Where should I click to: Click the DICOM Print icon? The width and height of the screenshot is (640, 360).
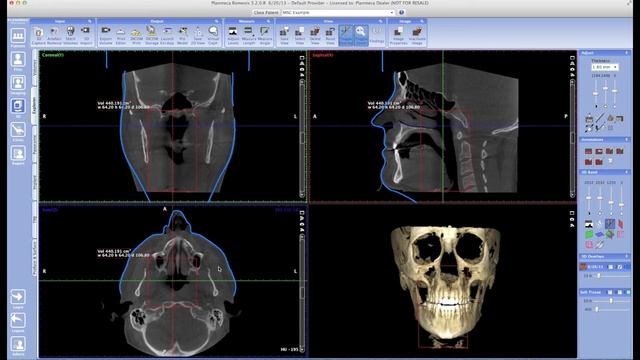136,35
